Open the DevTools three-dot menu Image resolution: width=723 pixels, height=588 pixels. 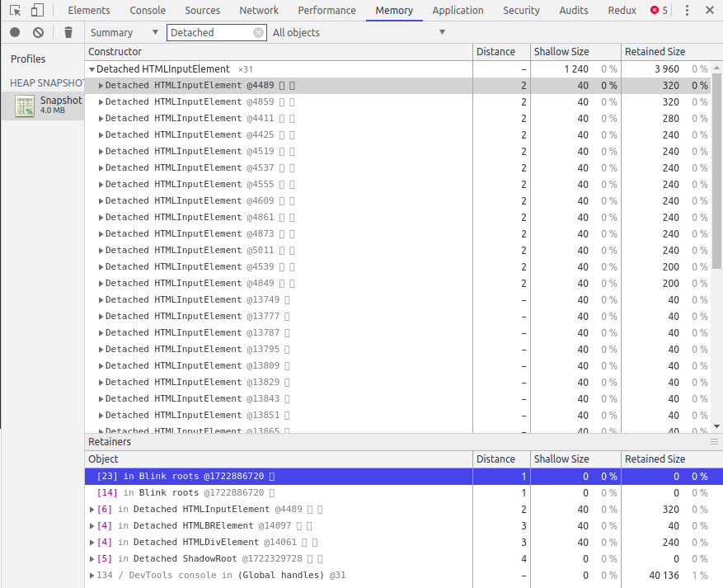point(687,10)
